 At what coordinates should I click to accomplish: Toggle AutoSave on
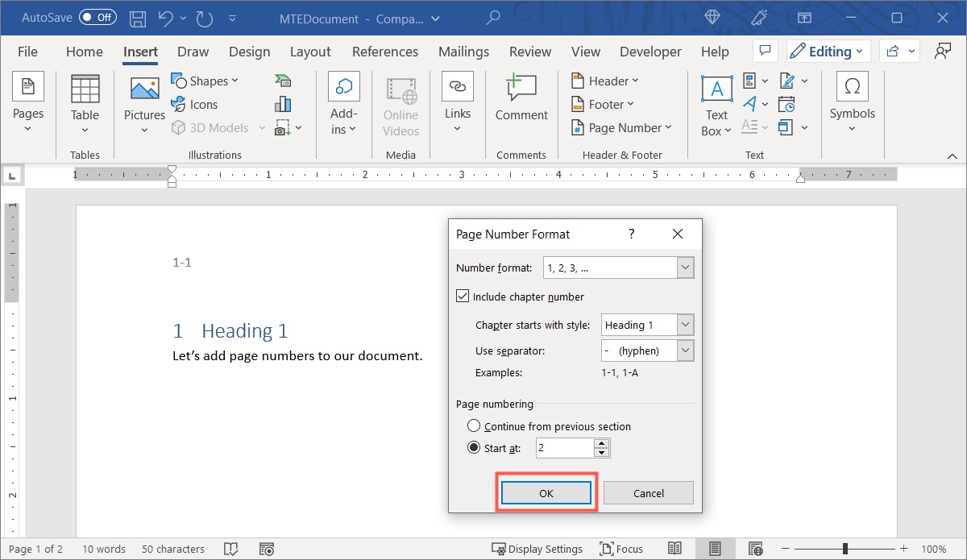tap(97, 17)
